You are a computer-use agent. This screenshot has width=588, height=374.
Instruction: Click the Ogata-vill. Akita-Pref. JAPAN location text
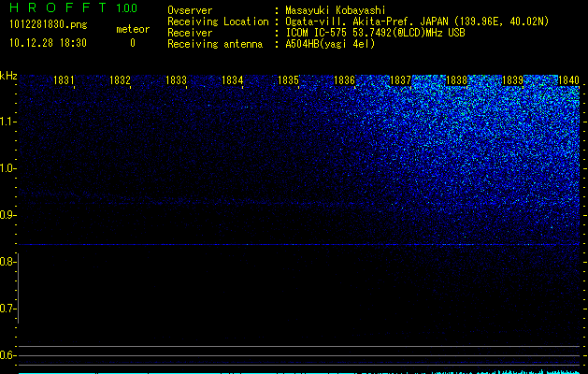[417, 22]
